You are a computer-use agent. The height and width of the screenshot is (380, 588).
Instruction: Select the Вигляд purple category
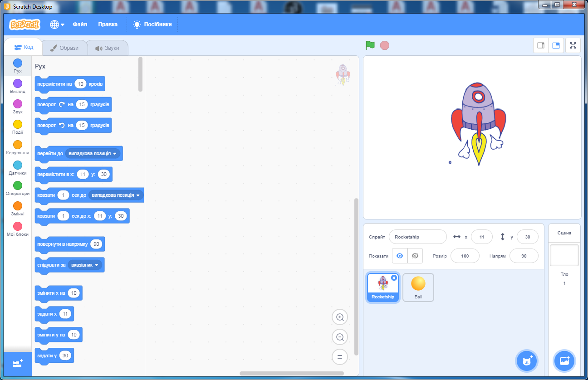18,86
